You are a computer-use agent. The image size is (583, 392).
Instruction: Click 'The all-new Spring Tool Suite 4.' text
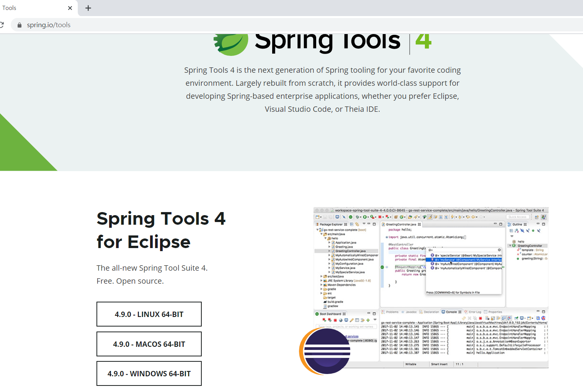(152, 268)
